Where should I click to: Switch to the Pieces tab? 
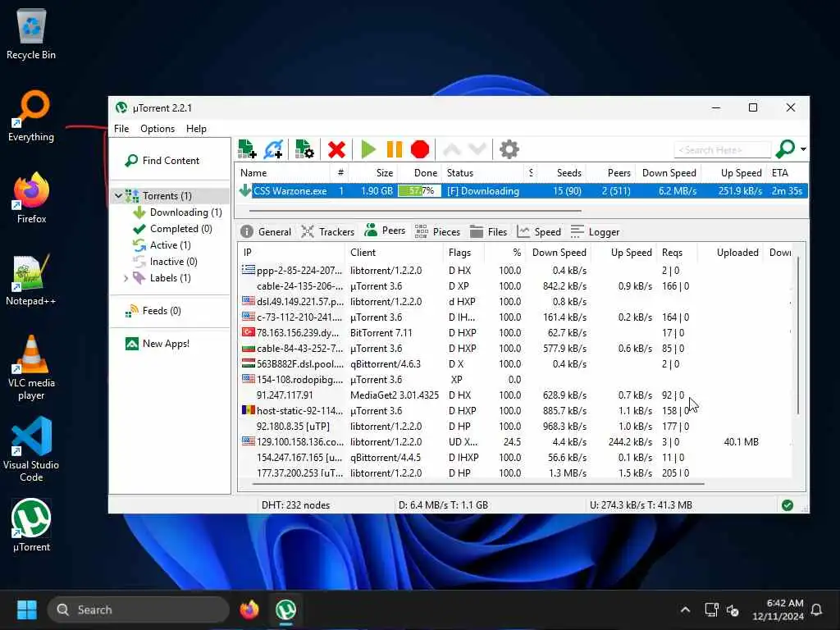pos(437,232)
